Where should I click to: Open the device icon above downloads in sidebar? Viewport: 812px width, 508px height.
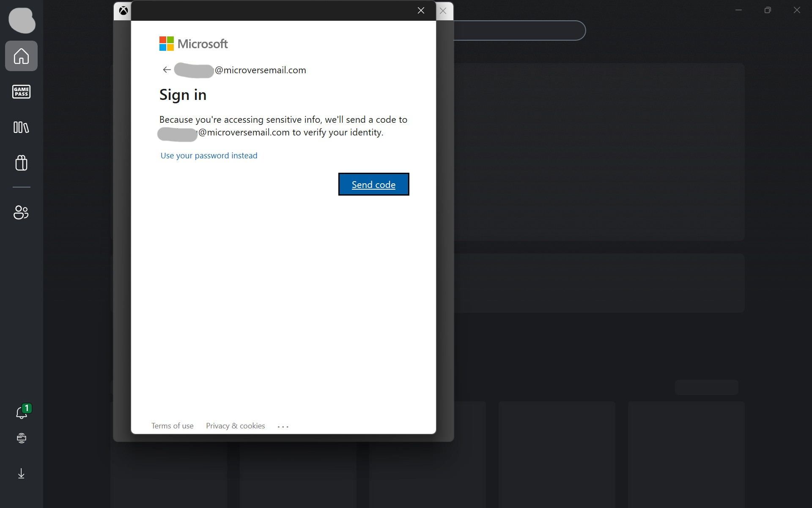pos(21,438)
